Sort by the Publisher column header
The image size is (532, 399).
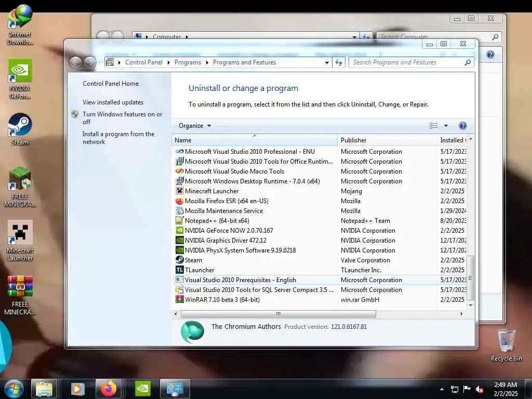(x=387, y=140)
